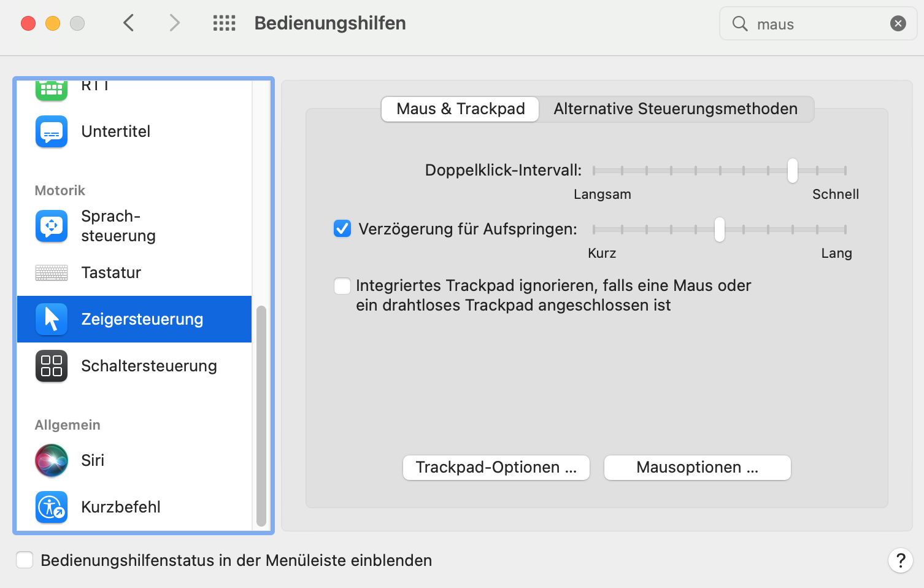Switch to Alternative Steuerungsmethoden tab
The image size is (924, 588).
[676, 109]
